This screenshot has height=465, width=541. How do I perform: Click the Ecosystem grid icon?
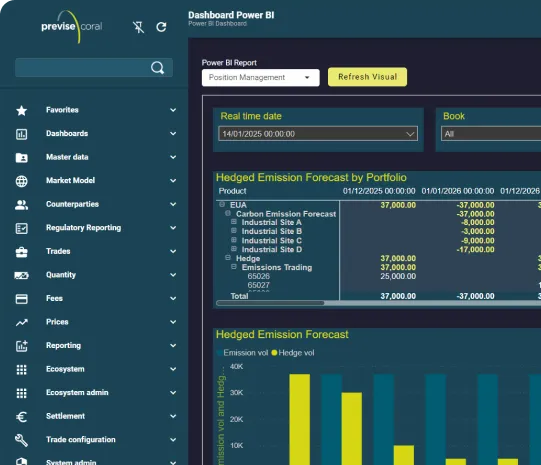tap(21, 369)
